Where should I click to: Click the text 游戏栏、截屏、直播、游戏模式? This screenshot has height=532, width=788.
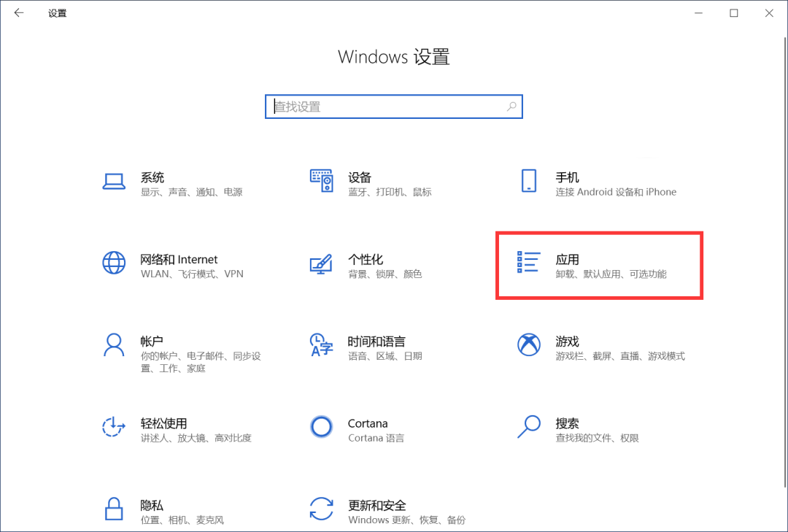point(620,356)
